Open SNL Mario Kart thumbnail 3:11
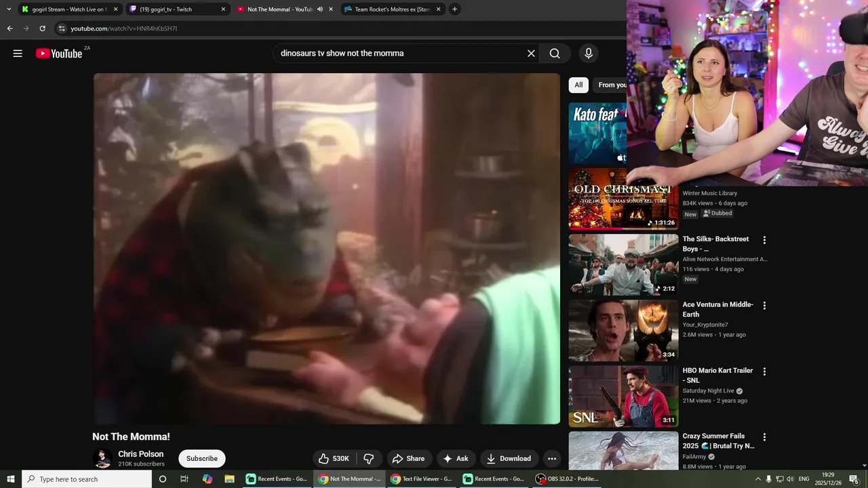Screen dimensions: 868x488 pyautogui.click(x=623, y=396)
